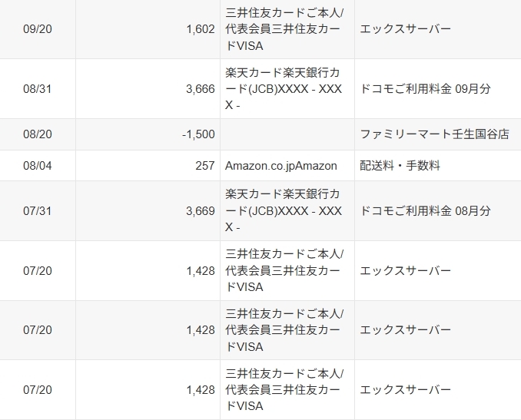
Task: Select the -1,500 amount cell
Action: pyautogui.click(x=198, y=134)
